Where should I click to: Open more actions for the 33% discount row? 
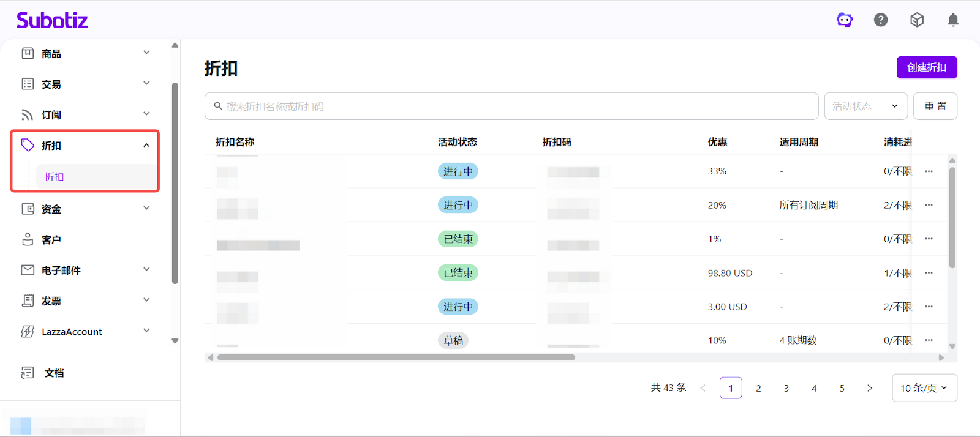(929, 171)
